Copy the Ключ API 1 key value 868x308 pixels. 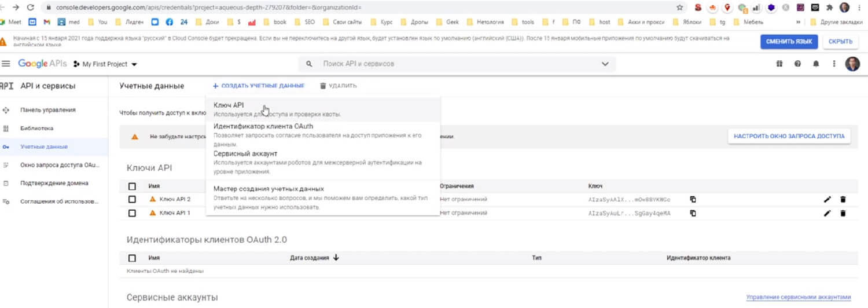coord(693,213)
